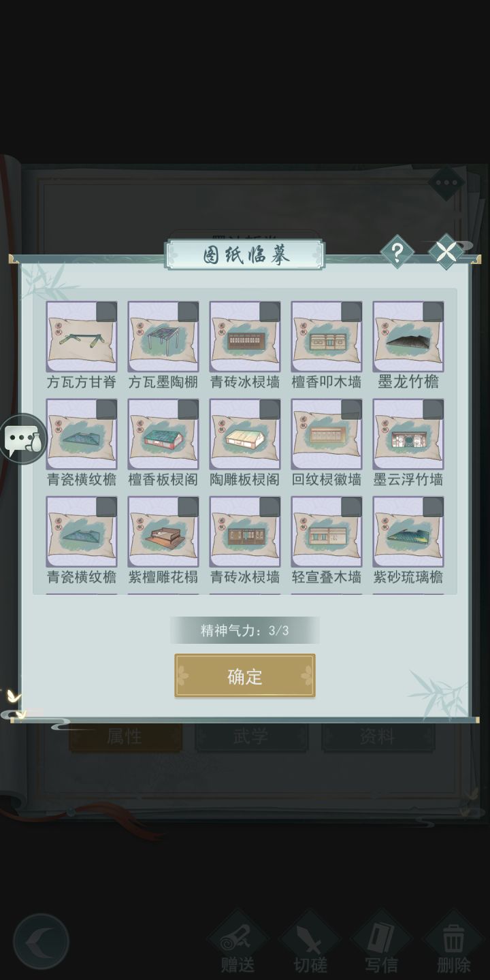This screenshot has height=980, width=490.
Task: Switch to the 资料 tab
Action: 378,736
